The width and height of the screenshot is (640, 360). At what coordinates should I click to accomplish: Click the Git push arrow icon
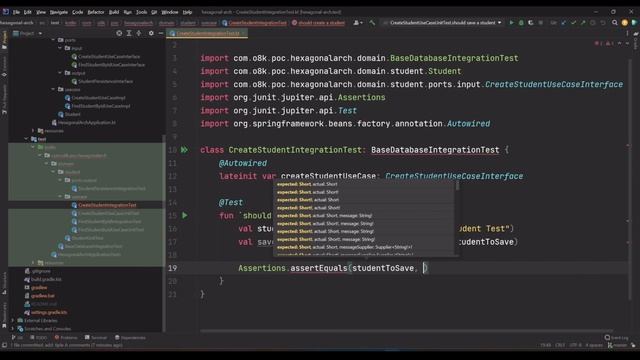pos(583,23)
